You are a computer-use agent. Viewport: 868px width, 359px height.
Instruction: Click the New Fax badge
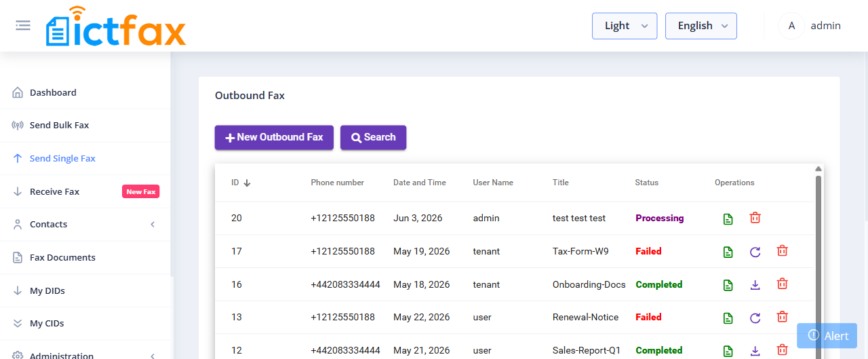tap(140, 191)
